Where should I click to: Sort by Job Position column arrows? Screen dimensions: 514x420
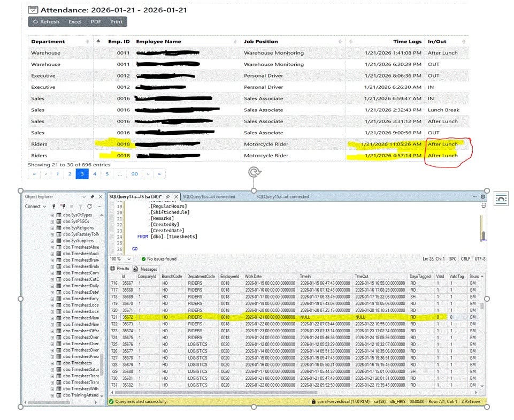[340, 41]
